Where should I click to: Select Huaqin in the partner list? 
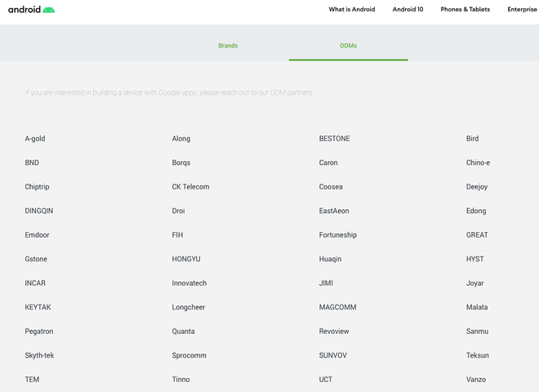tap(331, 259)
